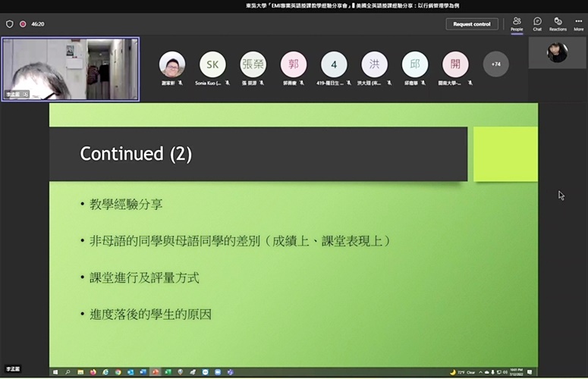Click the Windows Start button in the shared taskbar
Viewport: 588px width, 379px height.
(55, 372)
